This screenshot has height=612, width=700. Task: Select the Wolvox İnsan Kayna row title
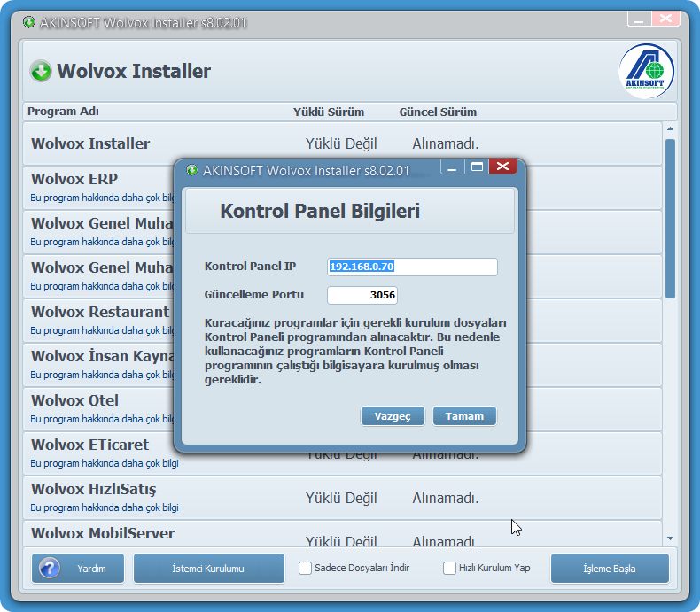pyautogui.click(x=102, y=356)
